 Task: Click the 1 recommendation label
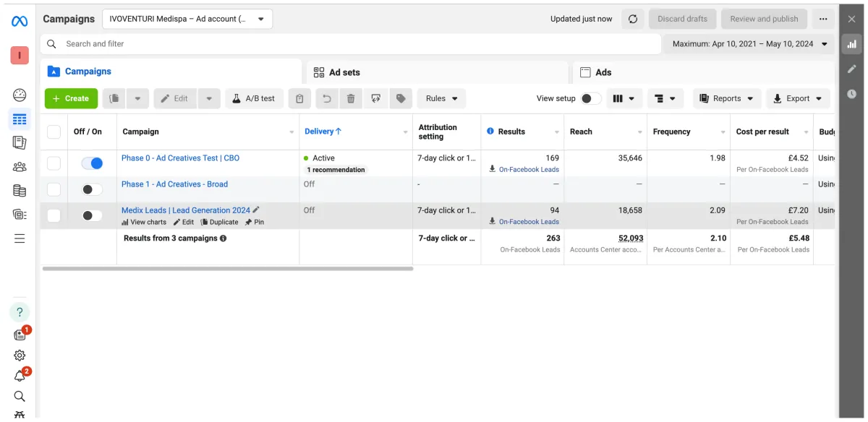pyautogui.click(x=336, y=170)
